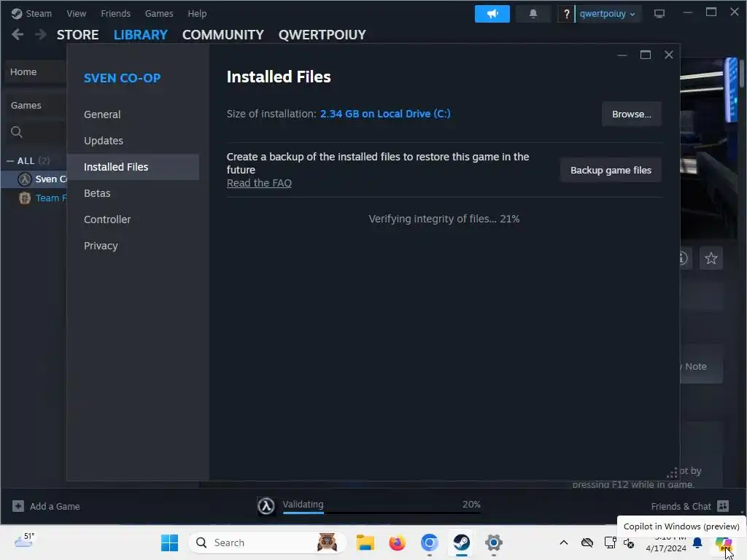The width and height of the screenshot is (747, 560).
Task: Click the Steam taskbar icon
Action: click(461, 542)
